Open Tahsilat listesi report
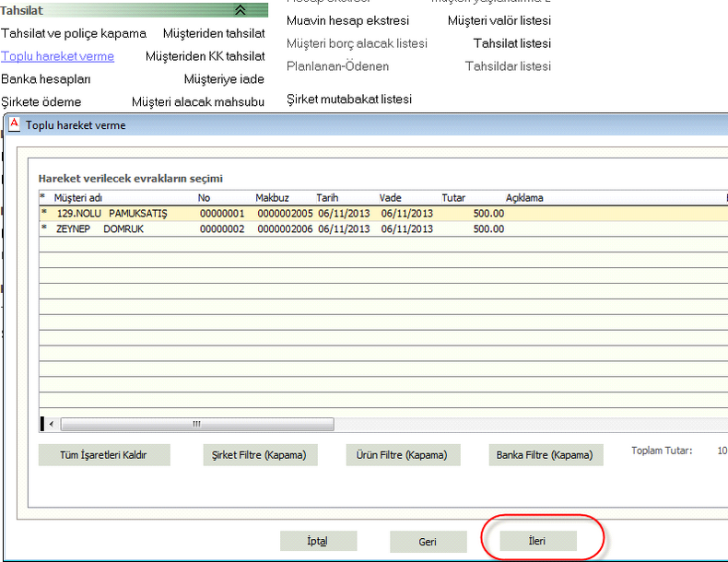 511,43
